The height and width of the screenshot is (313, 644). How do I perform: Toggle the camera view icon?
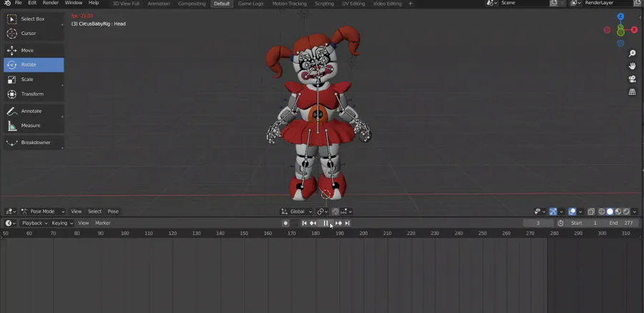(632, 79)
